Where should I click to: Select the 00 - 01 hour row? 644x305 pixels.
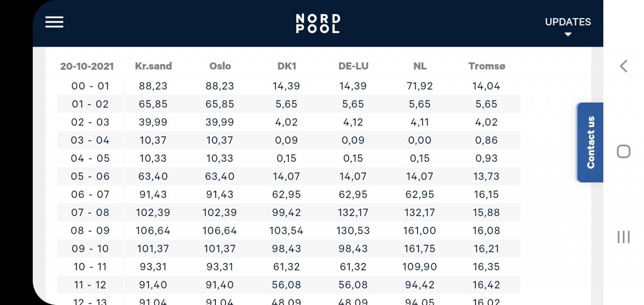click(90, 86)
